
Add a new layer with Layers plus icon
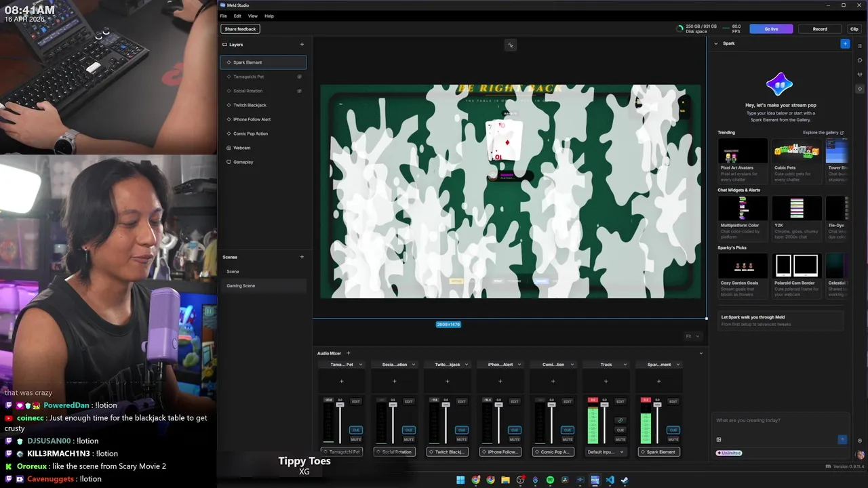click(x=302, y=45)
